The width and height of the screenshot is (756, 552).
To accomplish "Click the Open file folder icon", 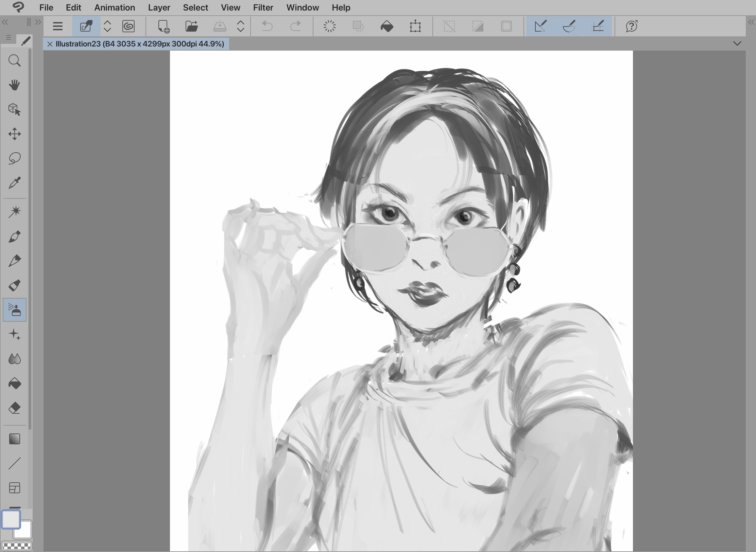I will (192, 26).
